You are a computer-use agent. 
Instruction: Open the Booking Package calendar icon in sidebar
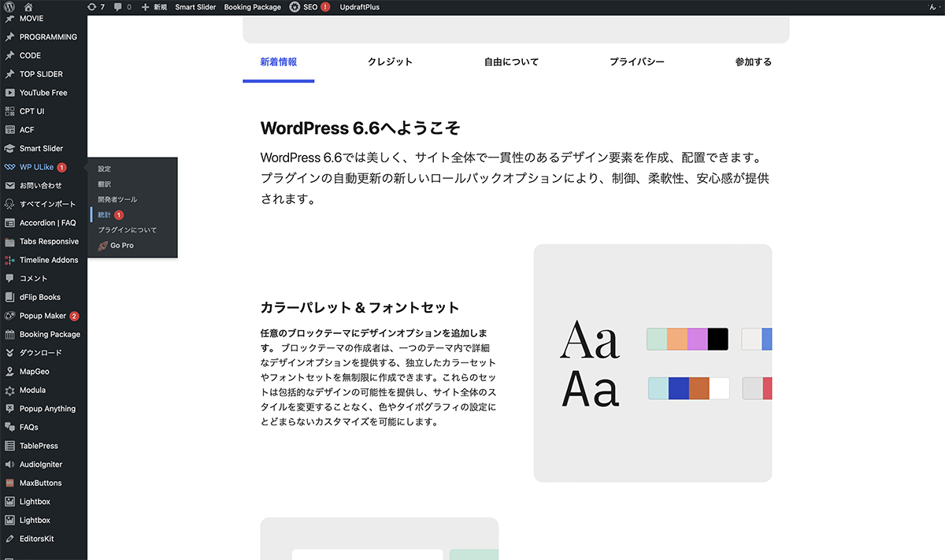click(x=9, y=335)
